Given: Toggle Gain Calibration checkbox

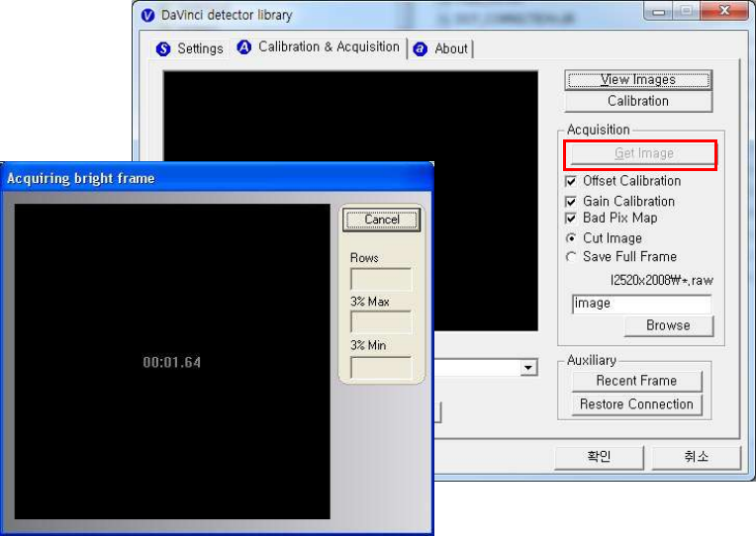Looking at the screenshot, I should (x=571, y=201).
